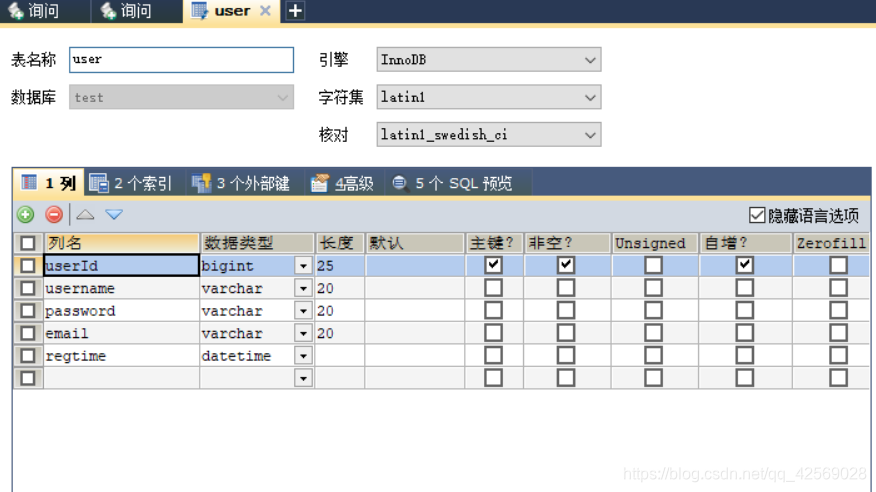Screen dimensions: 876x492
Task: Open the disabled 数据库 test dropdown
Action: pos(182,97)
